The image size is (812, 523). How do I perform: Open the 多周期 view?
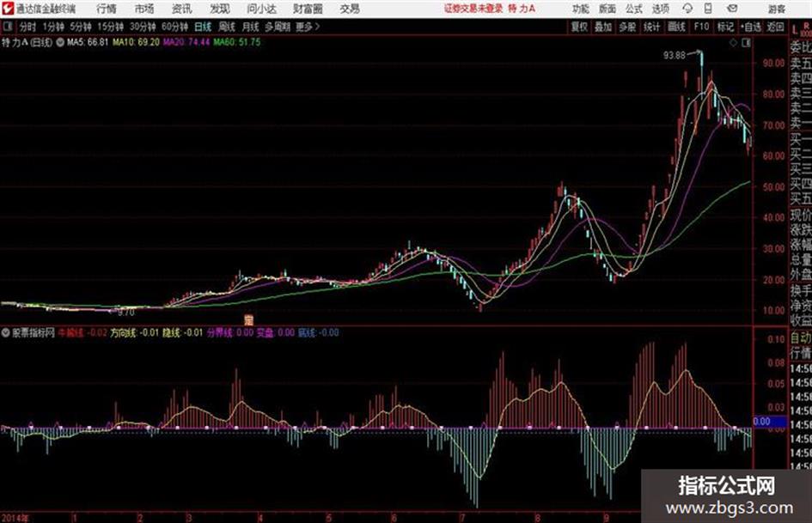[x=277, y=27]
